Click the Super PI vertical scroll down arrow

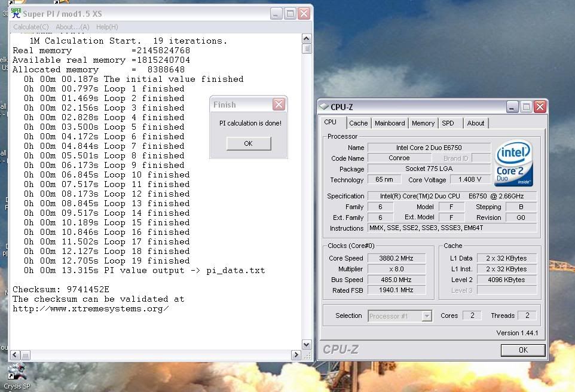pos(307,345)
